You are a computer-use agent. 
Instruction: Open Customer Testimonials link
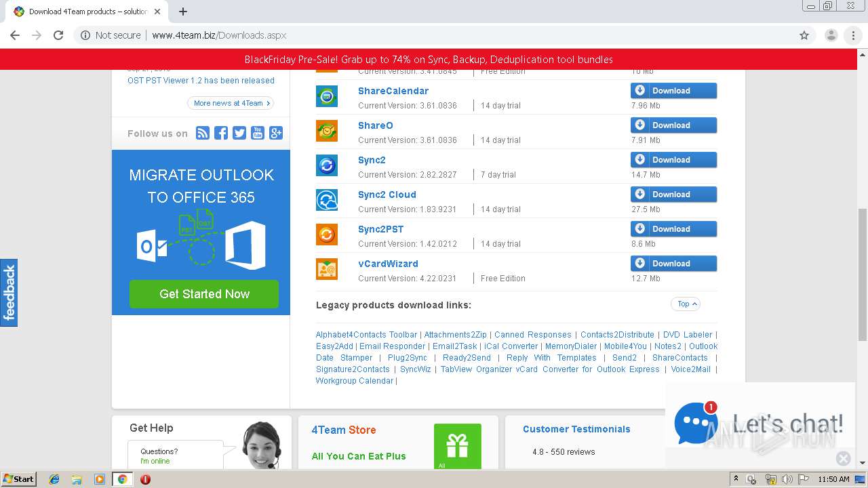pyautogui.click(x=576, y=429)
